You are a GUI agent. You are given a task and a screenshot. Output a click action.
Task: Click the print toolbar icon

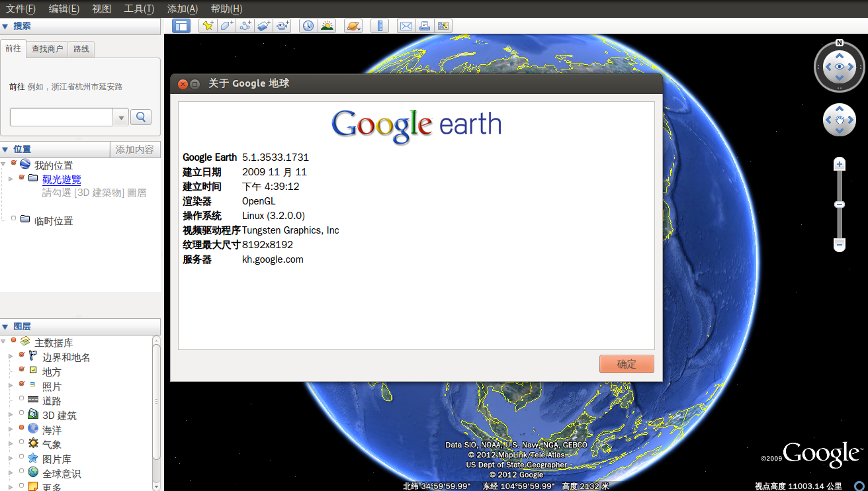click(425, 26)
